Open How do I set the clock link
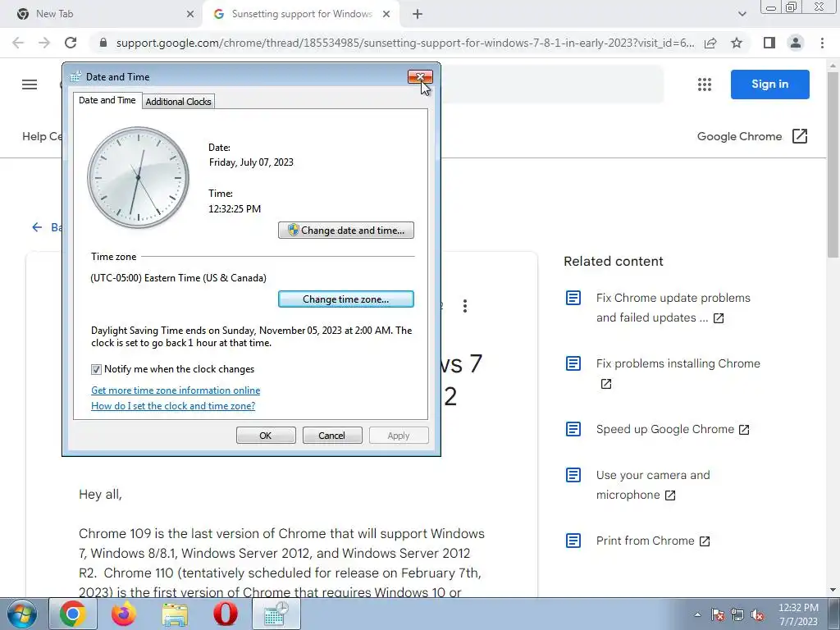The width and height of the screenshot is (840, 630). coord(173,406)
